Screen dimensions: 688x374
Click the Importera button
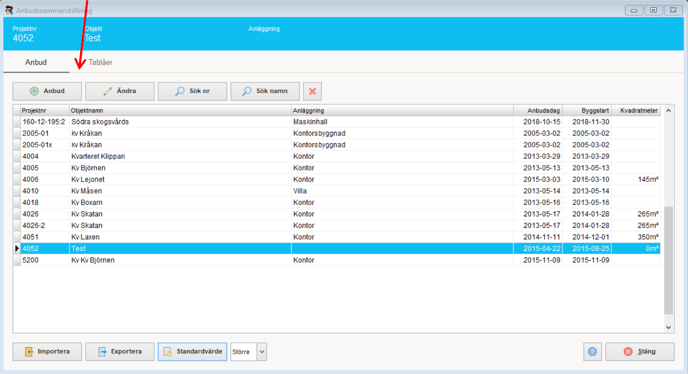click(47, 352)
